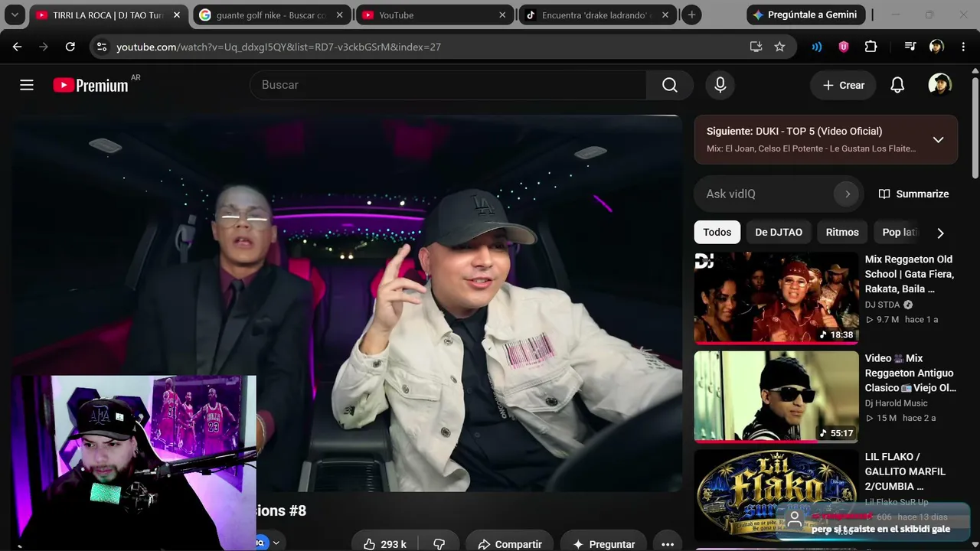Share the video with Compartir

point(509,544)
